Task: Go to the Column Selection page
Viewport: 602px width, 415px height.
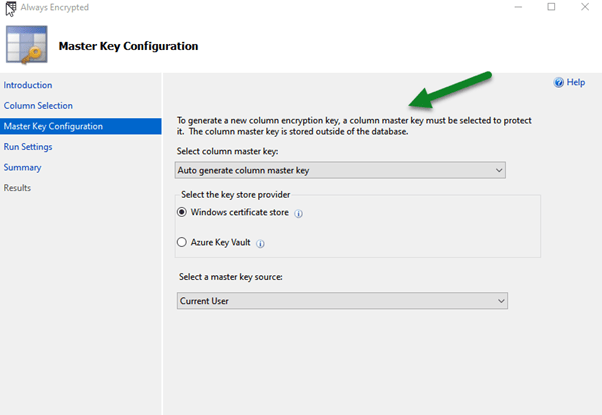Action: pyautogui.click(x=38, y=106)
